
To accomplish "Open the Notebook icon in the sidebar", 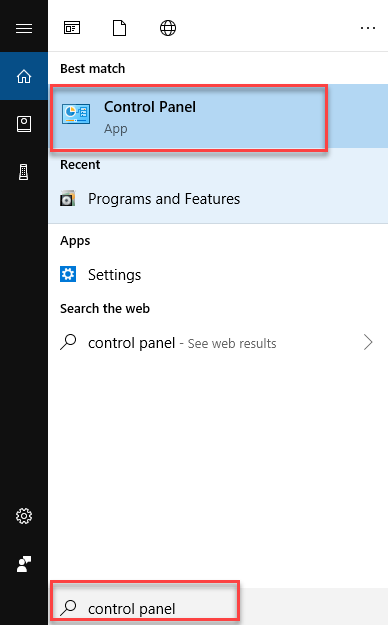I will 24,124.
